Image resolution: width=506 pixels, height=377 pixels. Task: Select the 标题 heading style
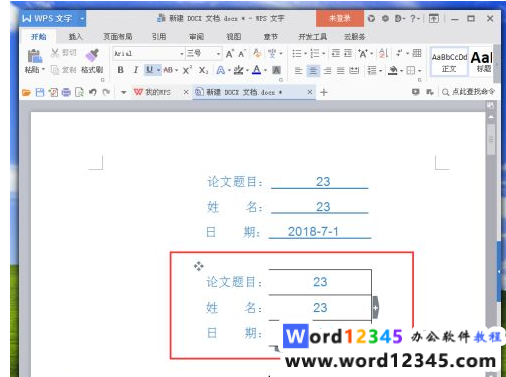[x=482, y=62]
